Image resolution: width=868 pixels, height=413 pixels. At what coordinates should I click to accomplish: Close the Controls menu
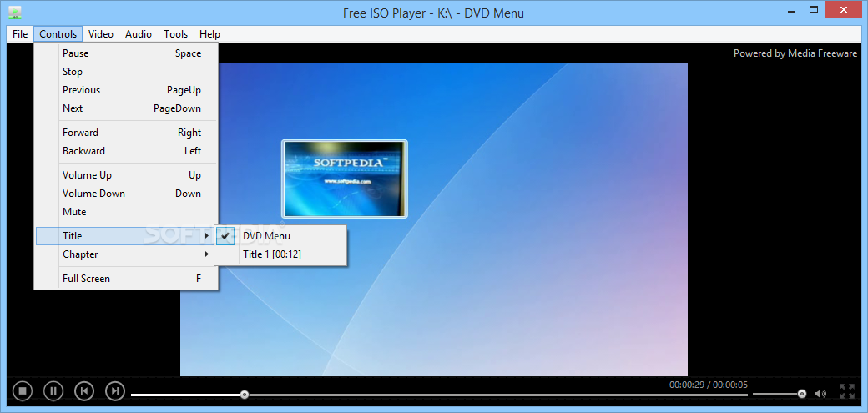tap(58, 33)
